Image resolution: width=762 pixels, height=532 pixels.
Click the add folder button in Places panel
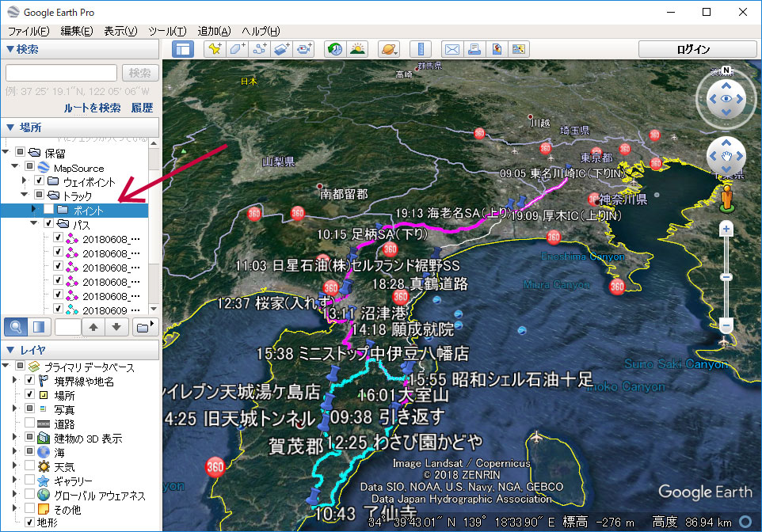(x=144, y=327)
